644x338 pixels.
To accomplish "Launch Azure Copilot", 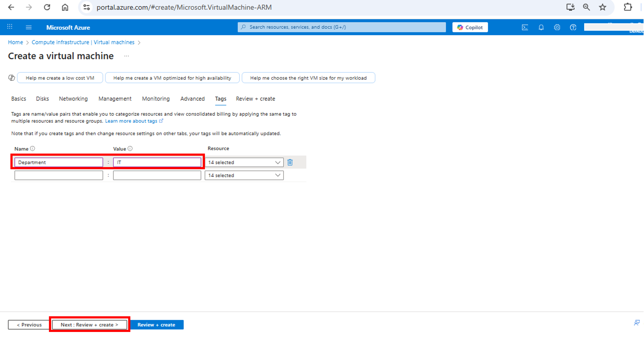I will (470, 27).
